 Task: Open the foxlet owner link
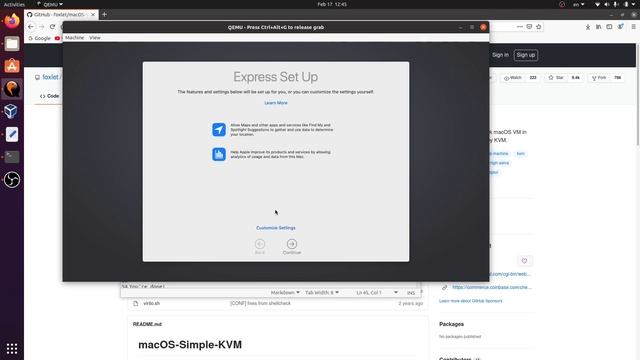pyautogui.click(x=51, y=77)
